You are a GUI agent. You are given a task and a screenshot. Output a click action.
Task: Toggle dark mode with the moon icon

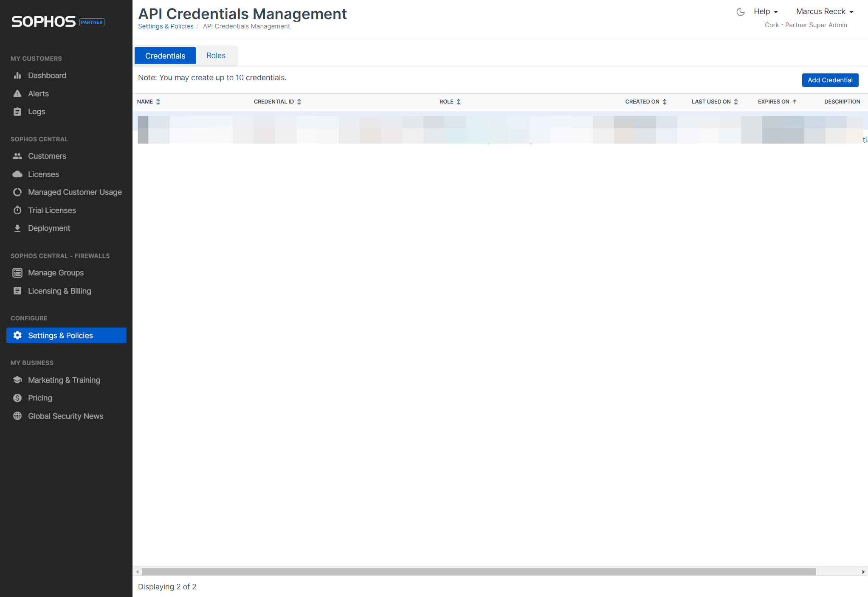(x=741, y=12)
